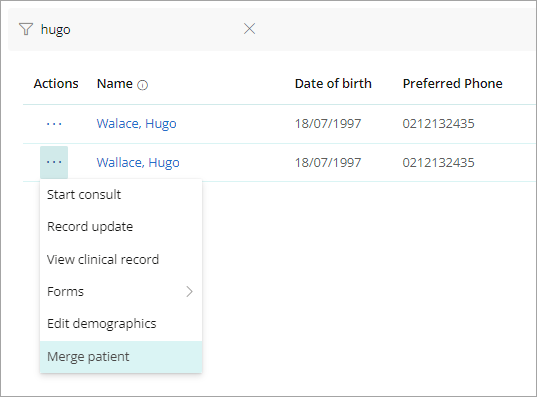Click the hugo filter input field
Screen dimensions: 537x397
click(137, 29)
